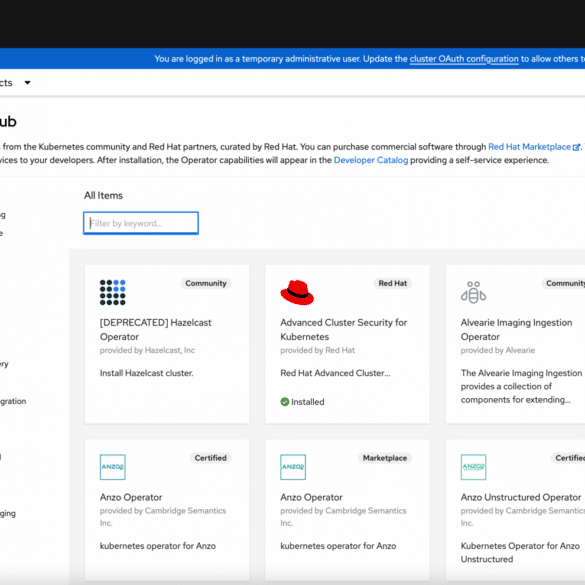
Task: Click the Installed status label
Action: (x=308, y=402)
